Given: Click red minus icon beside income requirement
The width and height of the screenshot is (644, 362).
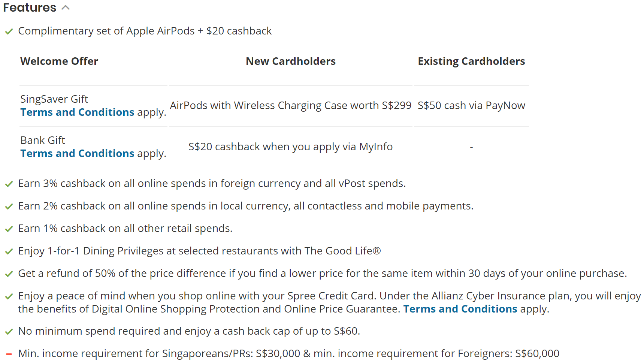Looking at the screenshot, I should click(9, 354).
